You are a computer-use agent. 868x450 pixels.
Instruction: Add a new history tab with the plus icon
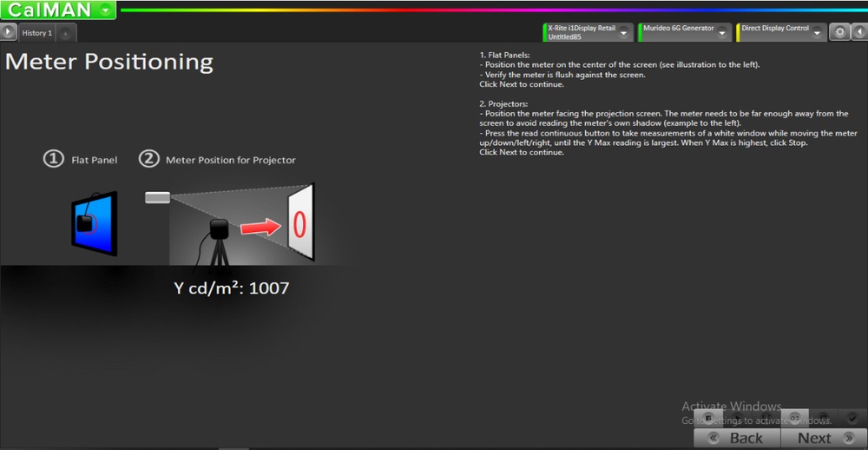[x=66, y=33]
